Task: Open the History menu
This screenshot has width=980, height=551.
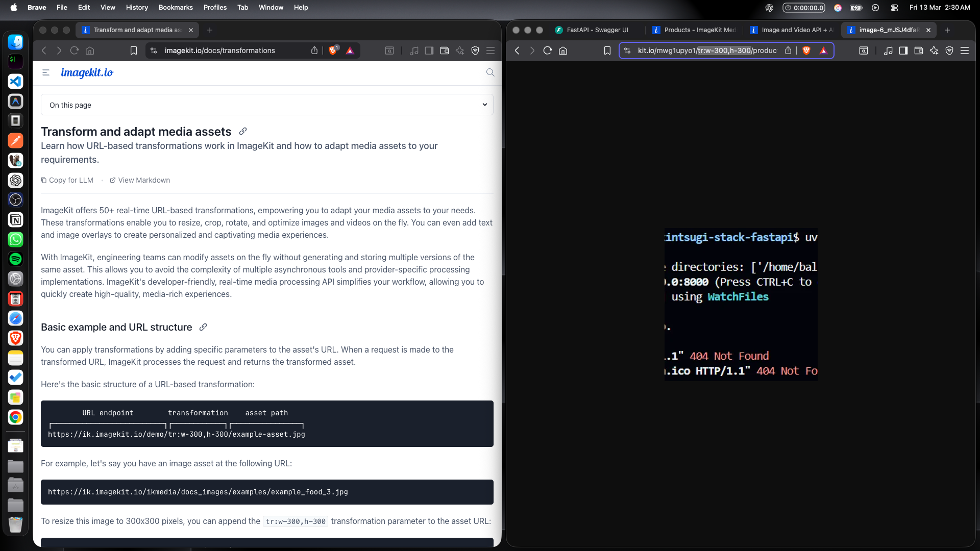Action: coord(137,7)
